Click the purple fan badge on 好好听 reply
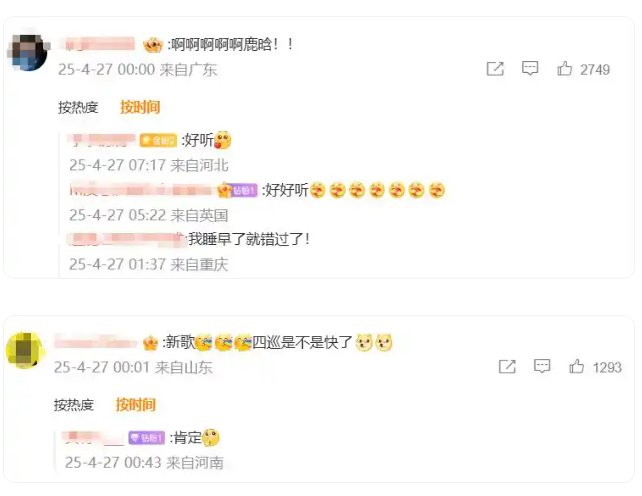This screenshot has width=642, height=496. (x=244, y=190)
